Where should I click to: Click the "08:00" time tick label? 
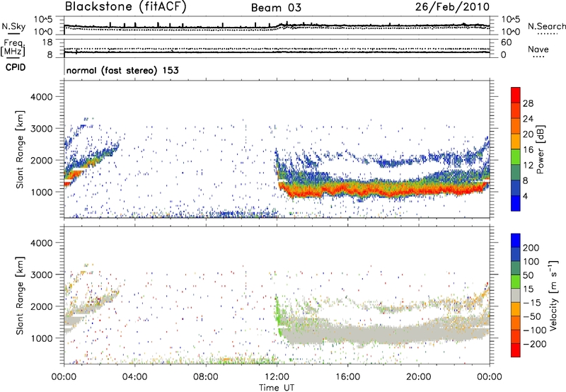pos(206,377)
